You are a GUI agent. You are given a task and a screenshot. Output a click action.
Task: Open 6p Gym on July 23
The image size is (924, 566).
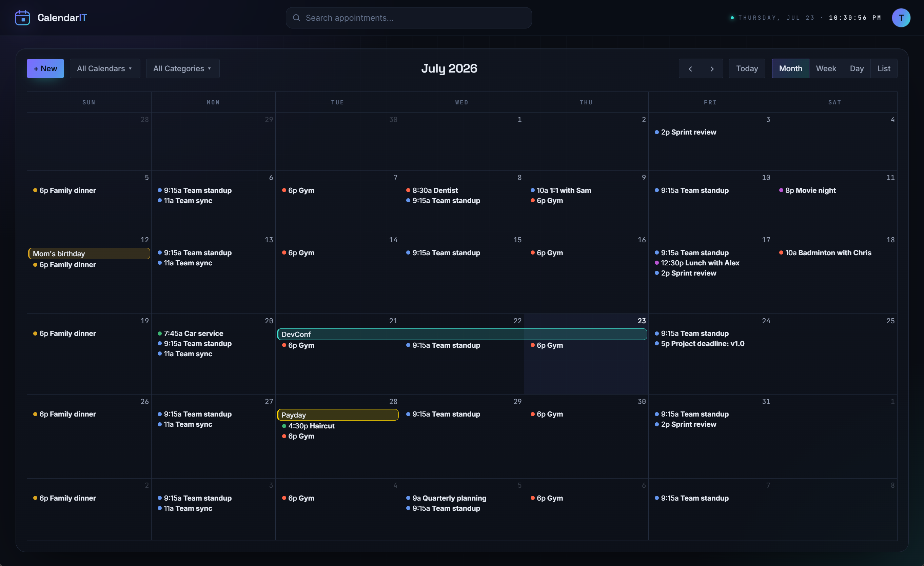point(547,345)
